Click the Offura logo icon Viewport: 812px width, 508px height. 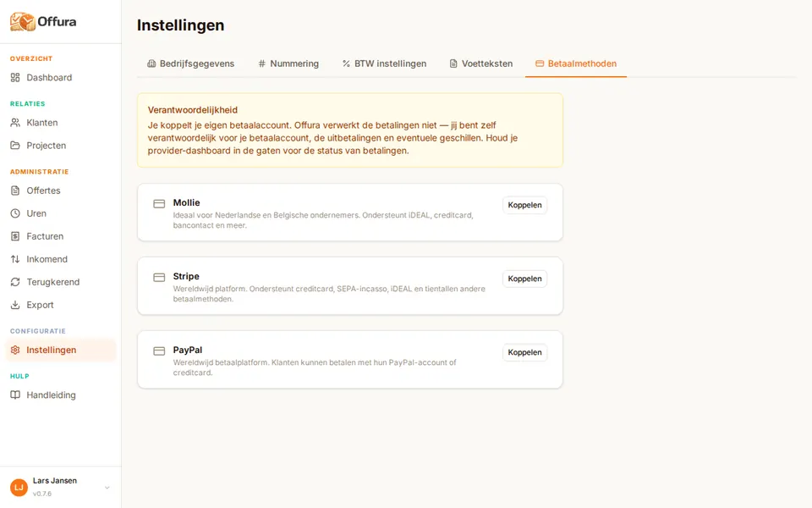tap(22, 22)
